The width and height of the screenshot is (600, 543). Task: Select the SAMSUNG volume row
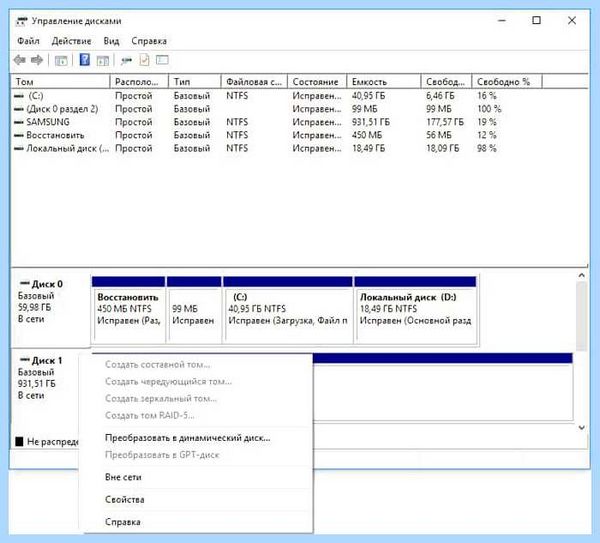(298, 122)
